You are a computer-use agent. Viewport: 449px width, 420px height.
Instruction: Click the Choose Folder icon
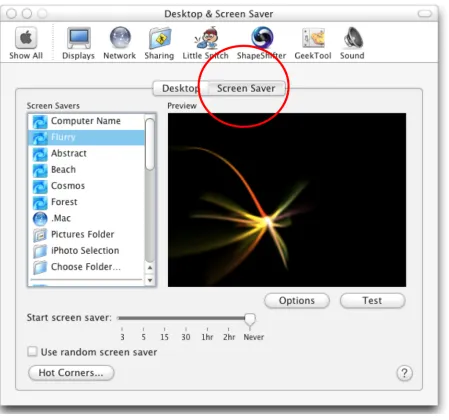click(x=40, y=267)
